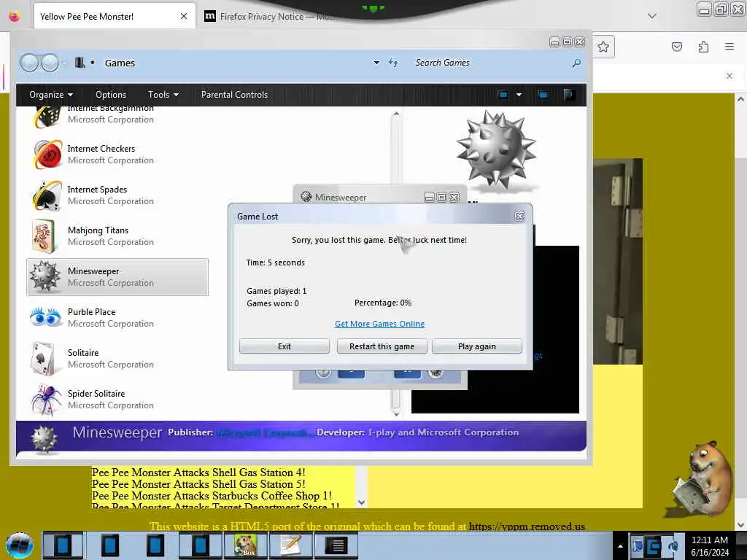
Task: Select Pee Pee Monster Attacks Shell Gas Station 5!
Action: [198, 484]
